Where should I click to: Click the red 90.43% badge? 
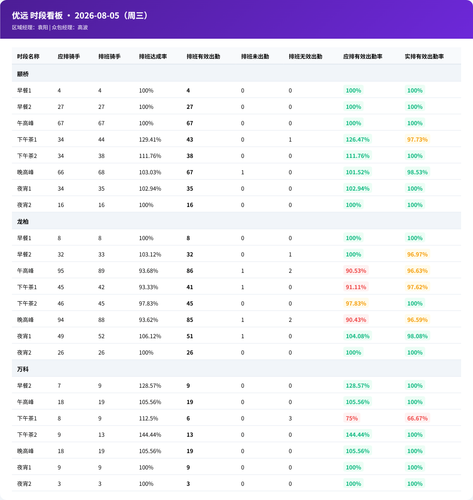click(356, 320)
